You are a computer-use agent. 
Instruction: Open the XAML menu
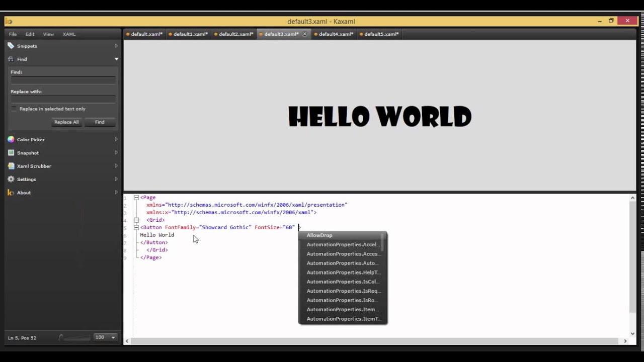[x=69, y=34]
